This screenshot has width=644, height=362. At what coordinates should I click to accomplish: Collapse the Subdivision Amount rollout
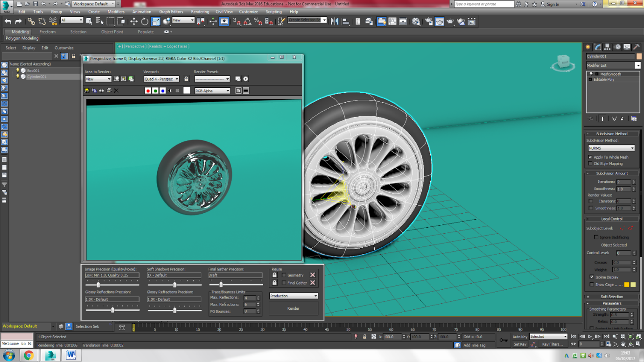click(611, 173)
